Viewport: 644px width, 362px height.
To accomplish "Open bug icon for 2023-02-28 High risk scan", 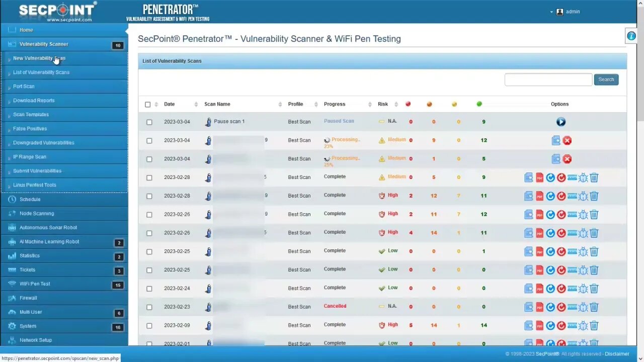I will (x=583, y=196).
